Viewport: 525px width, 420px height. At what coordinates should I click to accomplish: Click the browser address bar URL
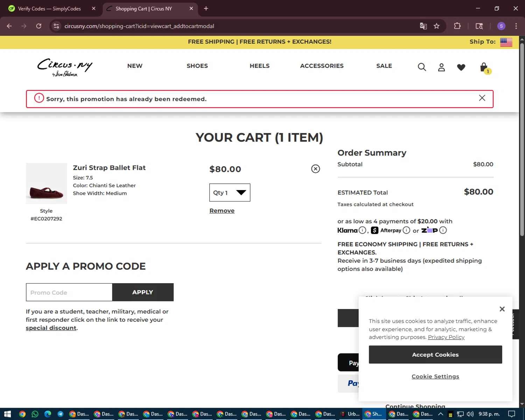(139, 26)
